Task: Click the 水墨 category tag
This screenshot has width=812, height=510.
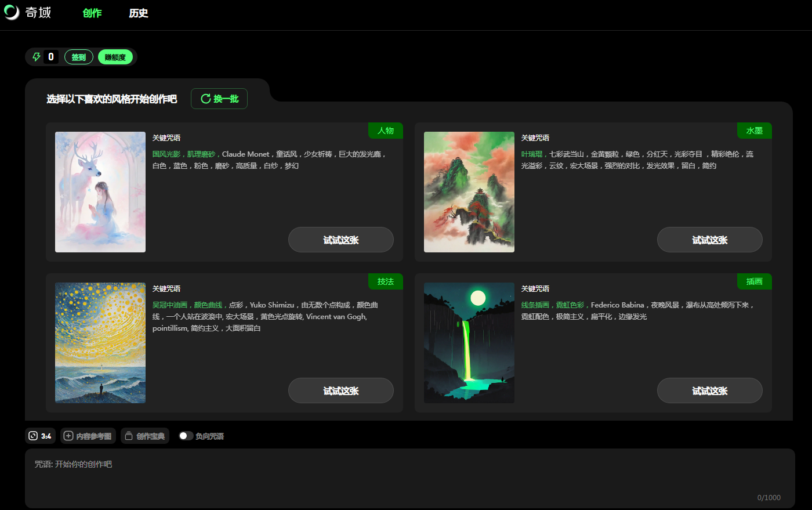Action: coord(755,131)
